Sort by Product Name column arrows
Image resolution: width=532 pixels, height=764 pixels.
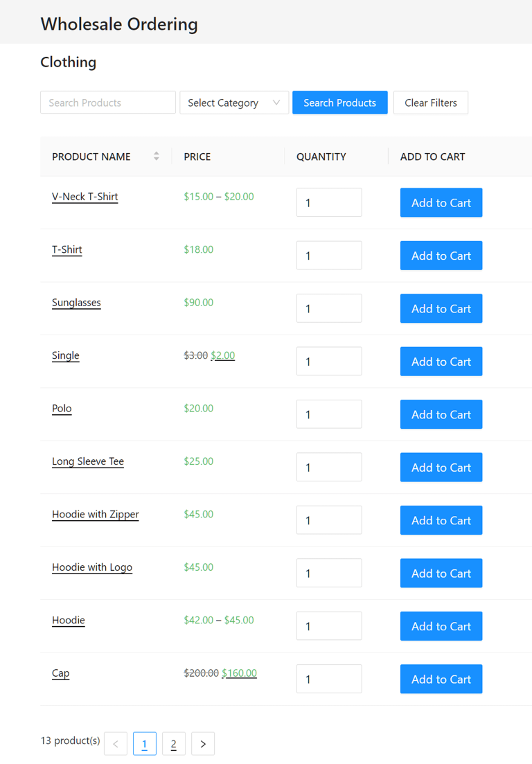[157, 157]
